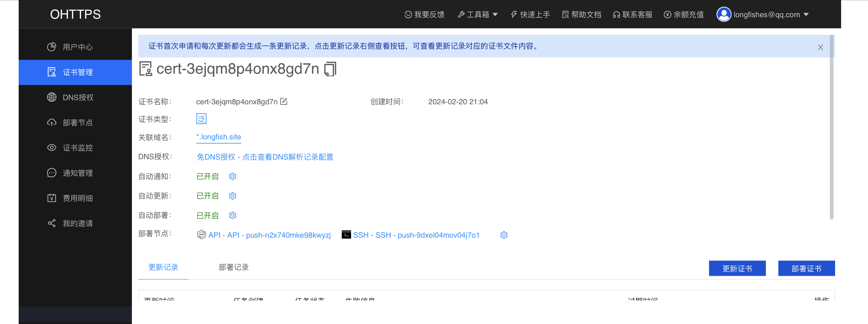Open auto-update settings gear icon
This screenshot has width=868, height=324.
point(233,196)
